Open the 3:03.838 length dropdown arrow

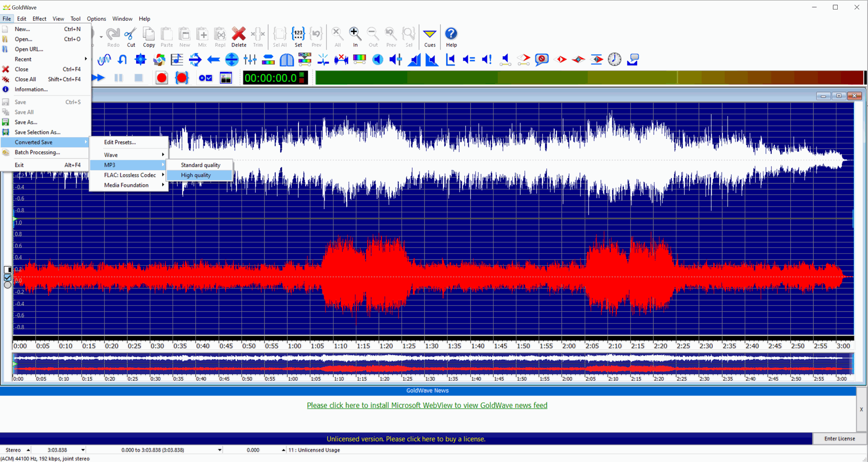click(x=83, y=450)
